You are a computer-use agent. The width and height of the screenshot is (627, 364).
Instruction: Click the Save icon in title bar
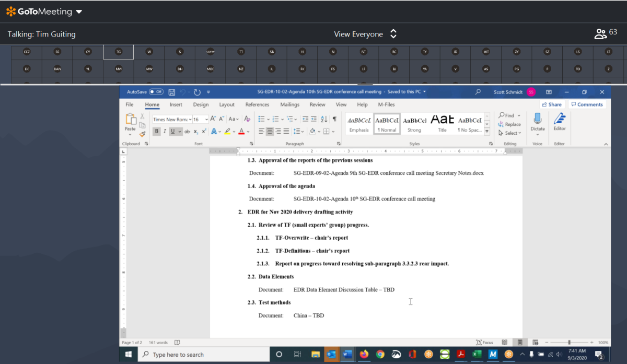tap(171, 92)
